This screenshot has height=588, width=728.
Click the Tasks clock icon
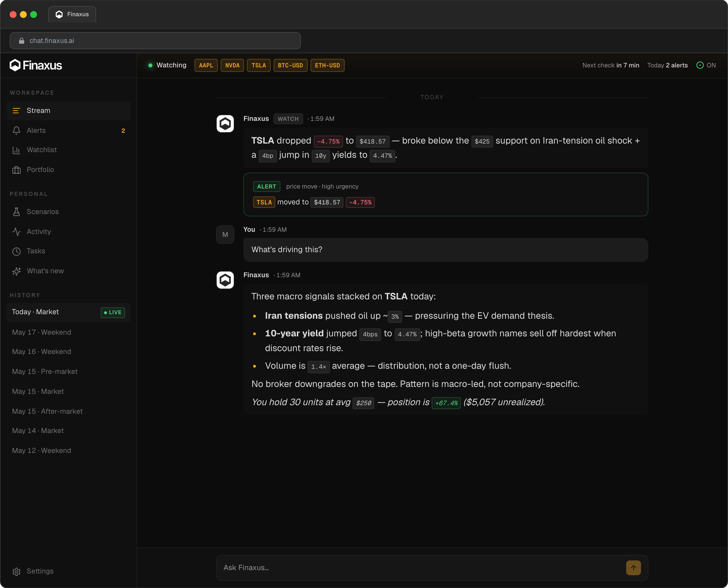16,251
